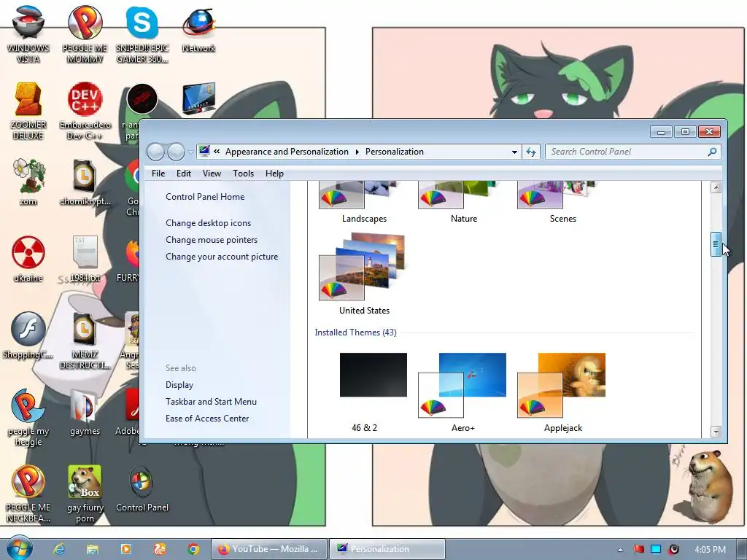Go to Control Panel Home

coord(205,197)
